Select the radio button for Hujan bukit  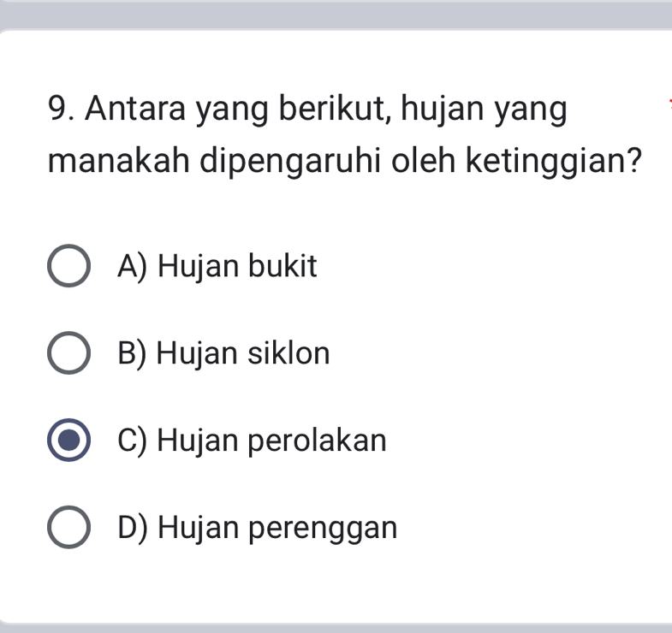[68, 268]
